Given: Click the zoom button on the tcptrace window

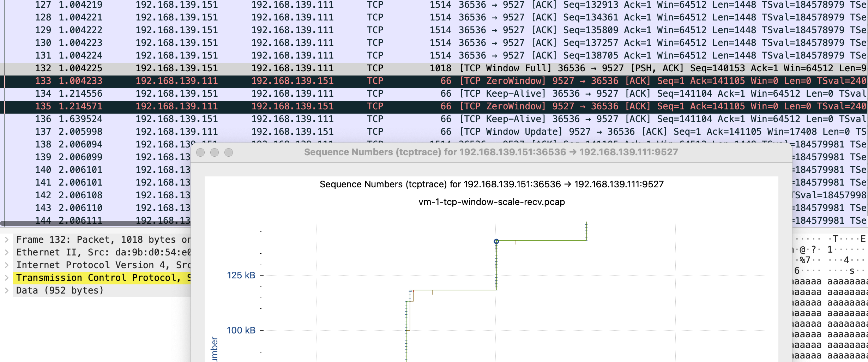Looking at the screenshot, I should point(229,152).
